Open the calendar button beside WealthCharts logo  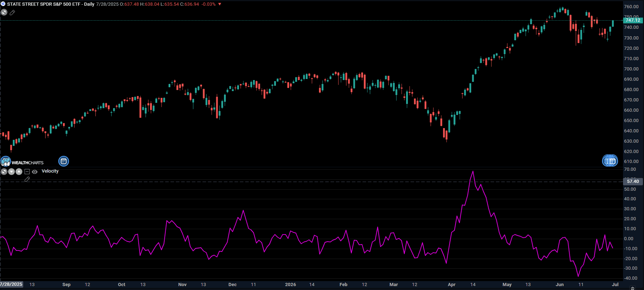click(64, 161)
